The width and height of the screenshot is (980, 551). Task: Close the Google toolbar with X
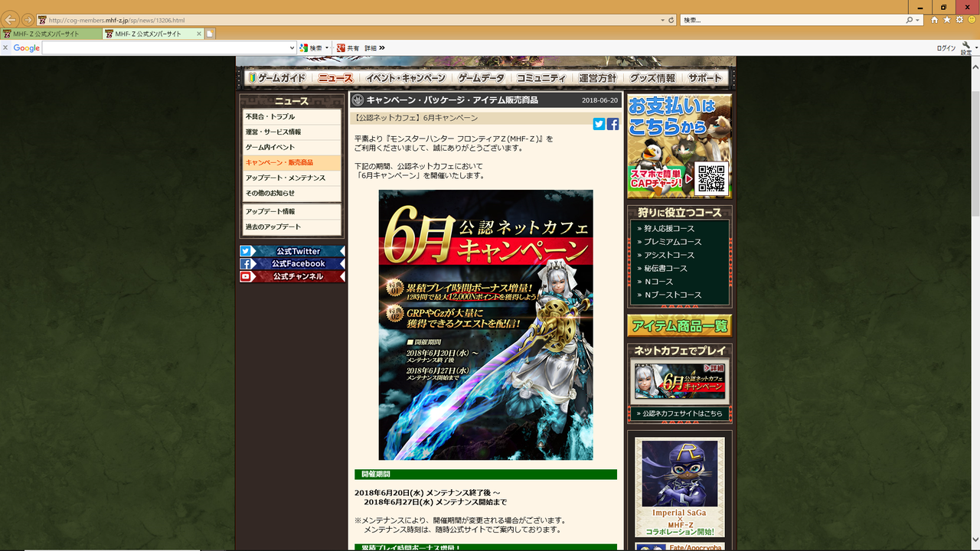coord(5,47)
